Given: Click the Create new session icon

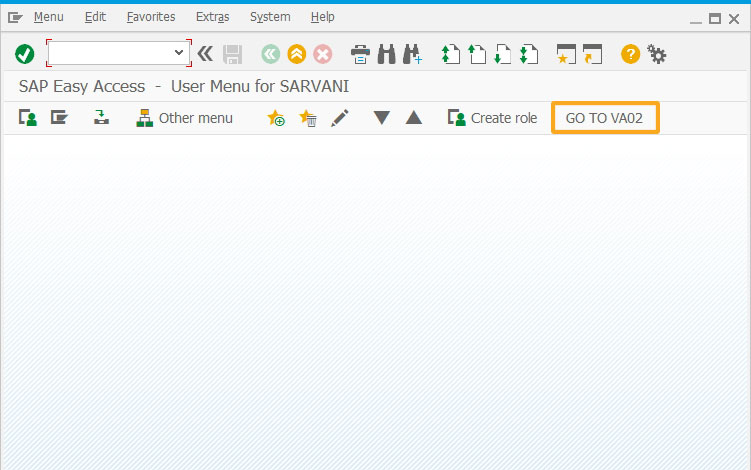Looking at the screenshot, I should [x=566, y=54].
